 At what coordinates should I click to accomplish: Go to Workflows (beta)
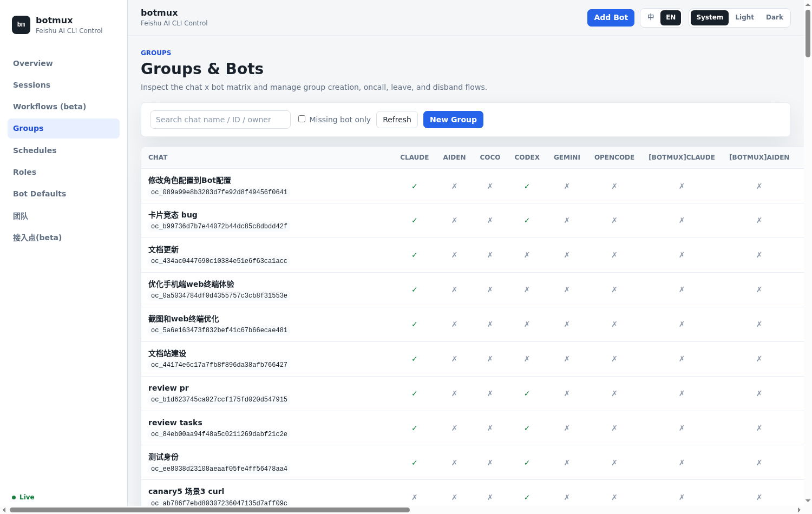(64, 107)
